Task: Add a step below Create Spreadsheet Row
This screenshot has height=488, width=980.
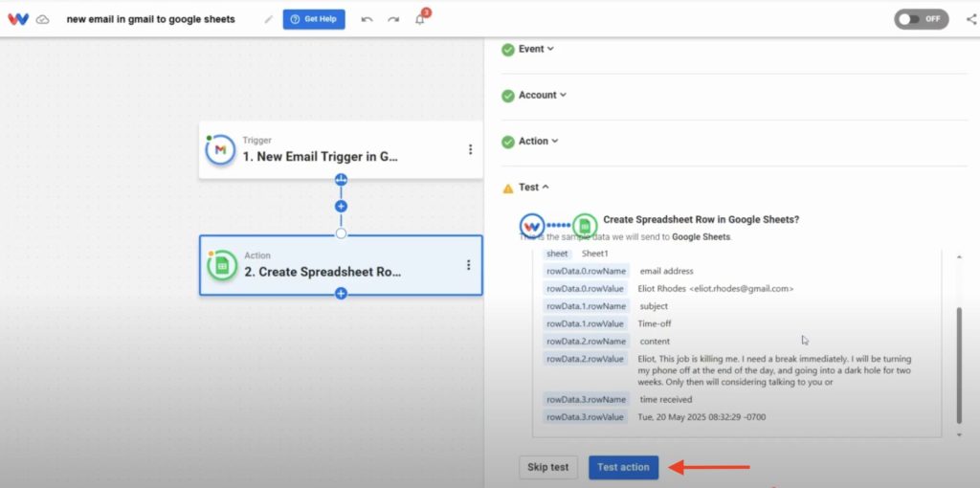Action: (341, 293)
